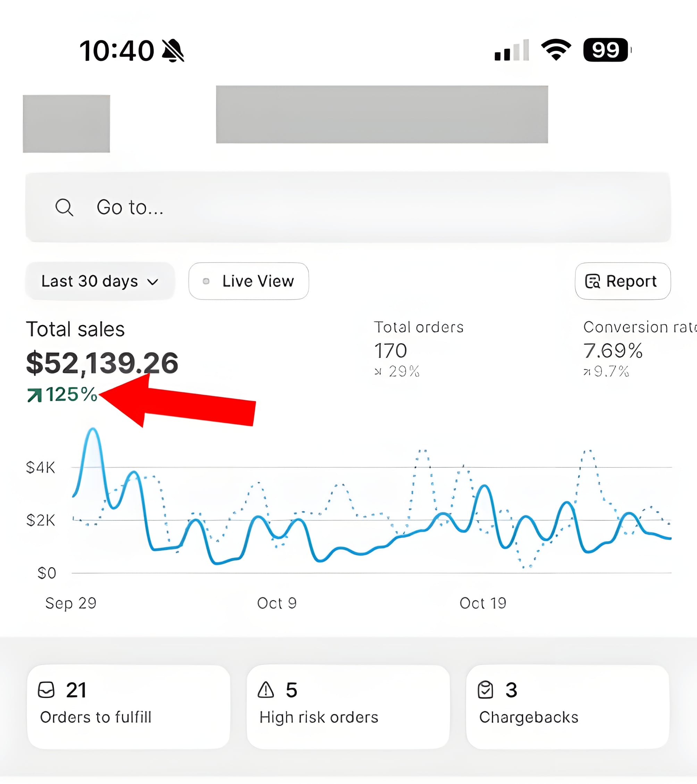Open the 3 Chargebacks card

(x=567, y=707)
